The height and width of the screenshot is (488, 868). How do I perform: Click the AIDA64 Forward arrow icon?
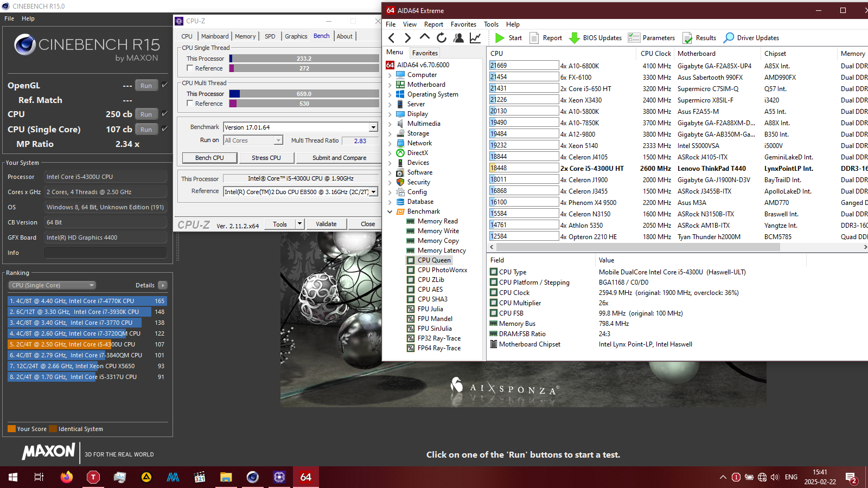[x=408, y=38]
